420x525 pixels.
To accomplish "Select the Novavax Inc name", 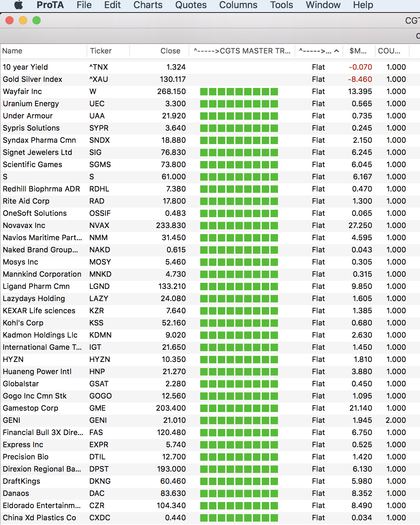I will tap(24, 226).
